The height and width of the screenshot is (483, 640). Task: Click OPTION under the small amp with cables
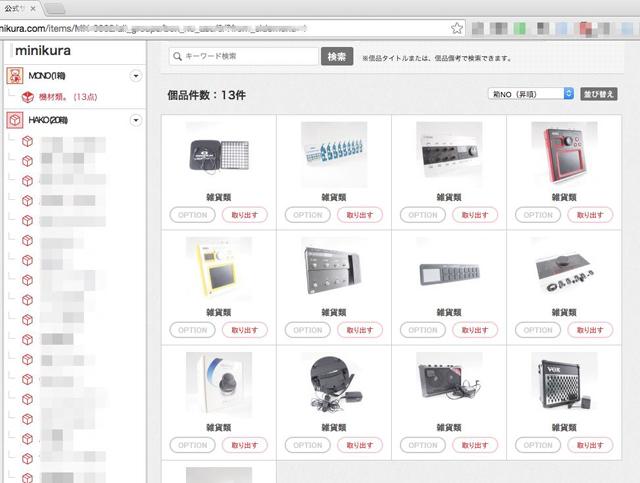422,445
